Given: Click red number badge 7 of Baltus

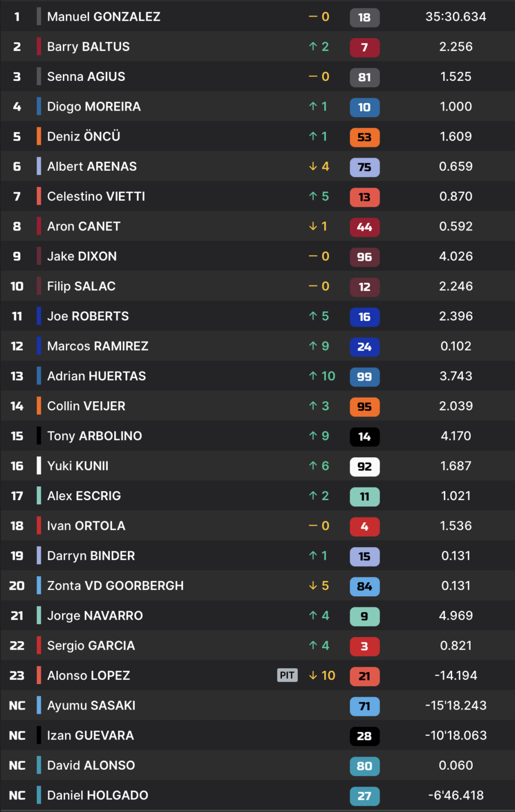Looking at the screenshot, I should pyautogui.click(x=364, y=47).
